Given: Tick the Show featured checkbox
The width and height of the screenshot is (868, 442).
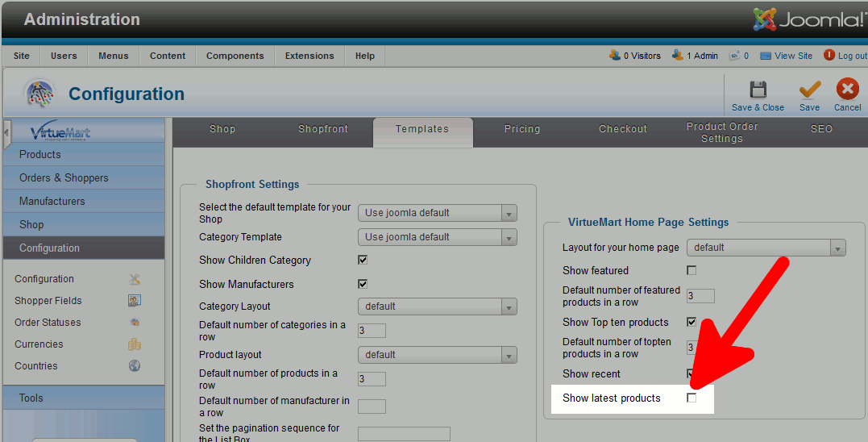Looking at the screenshot, I should tap(691, 271).
